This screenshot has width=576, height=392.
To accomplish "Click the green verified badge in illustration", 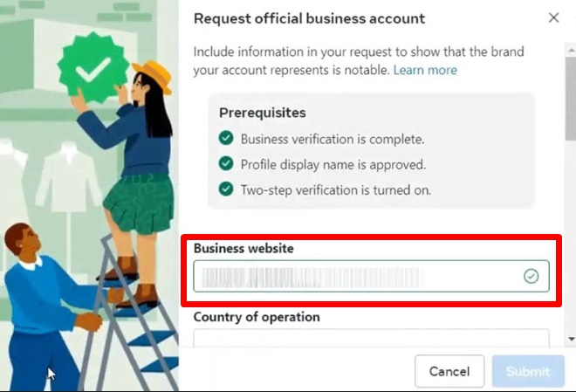I will [x=93, y=68].
